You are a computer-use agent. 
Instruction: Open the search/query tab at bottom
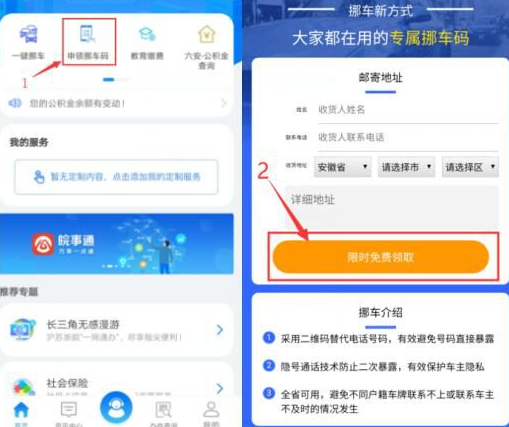[x=163, y=410]
